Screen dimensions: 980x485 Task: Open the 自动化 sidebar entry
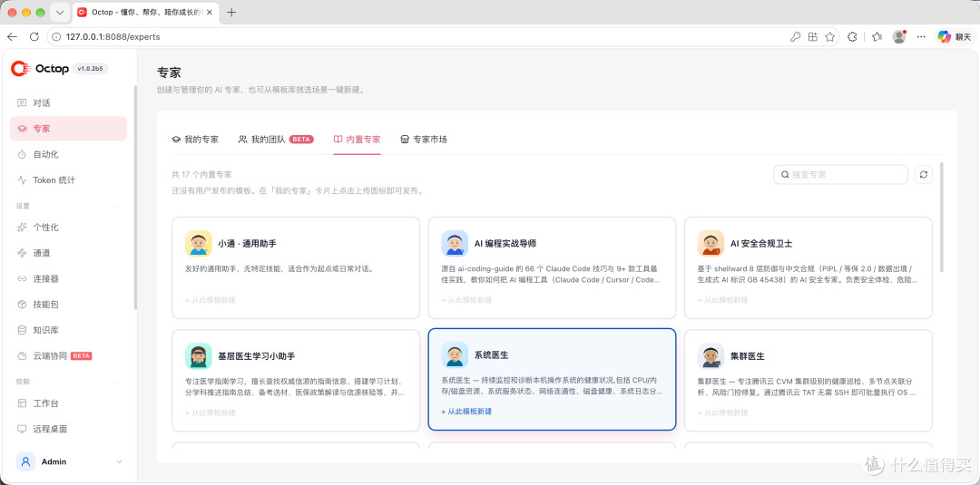[x=68, y=154]
